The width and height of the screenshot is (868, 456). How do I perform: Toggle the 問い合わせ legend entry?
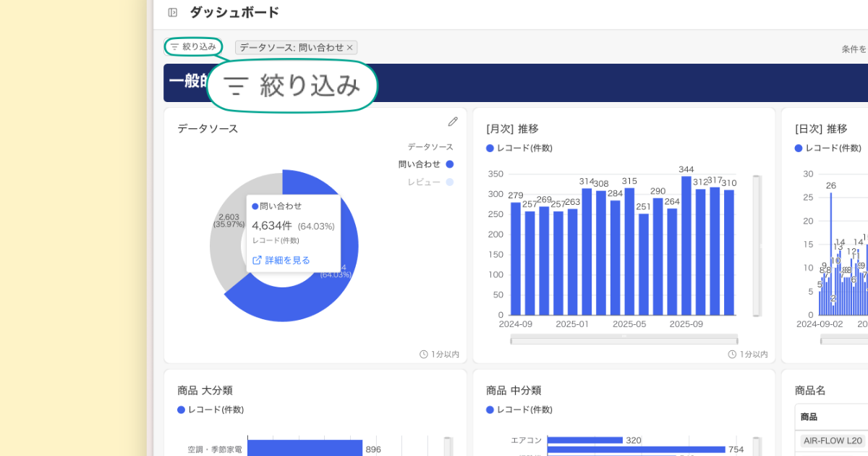click(426, 164)
